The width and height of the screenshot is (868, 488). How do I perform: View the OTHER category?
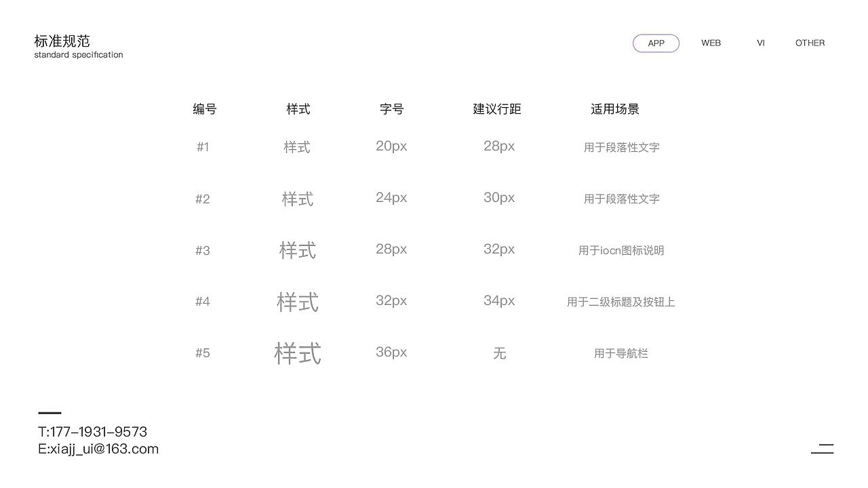tap(810, 43)
